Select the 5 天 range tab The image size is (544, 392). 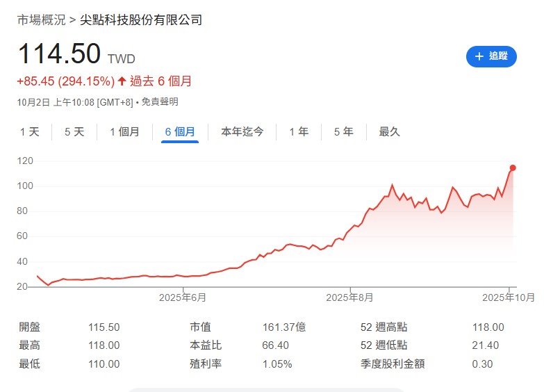[x=74, y=132]
